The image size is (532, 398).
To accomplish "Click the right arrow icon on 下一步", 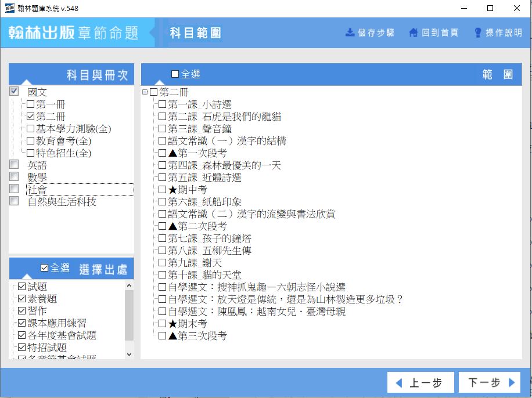I will 512,383.
